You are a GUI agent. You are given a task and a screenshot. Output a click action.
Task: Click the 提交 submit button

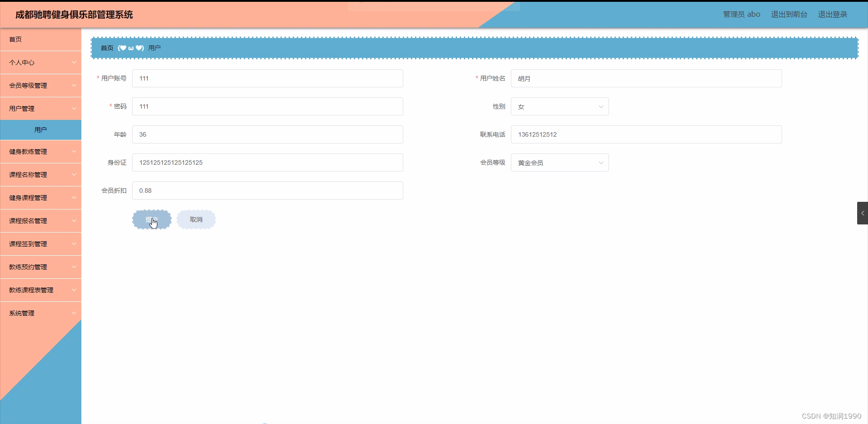[151, 219]
